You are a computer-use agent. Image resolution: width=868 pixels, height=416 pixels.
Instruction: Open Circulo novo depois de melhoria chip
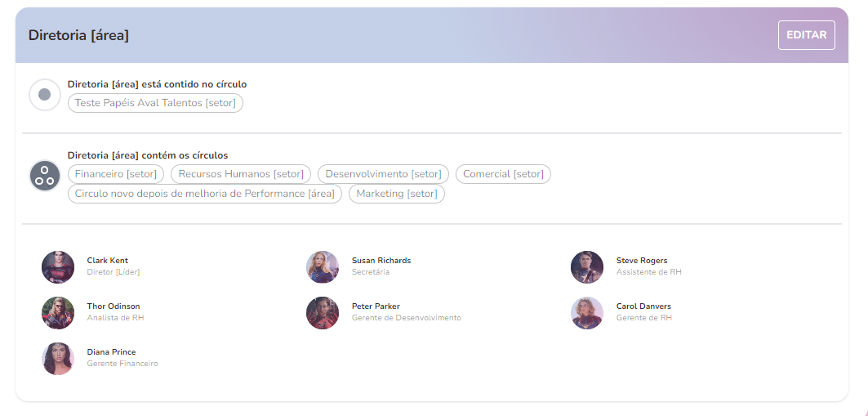tap(204, 194)
